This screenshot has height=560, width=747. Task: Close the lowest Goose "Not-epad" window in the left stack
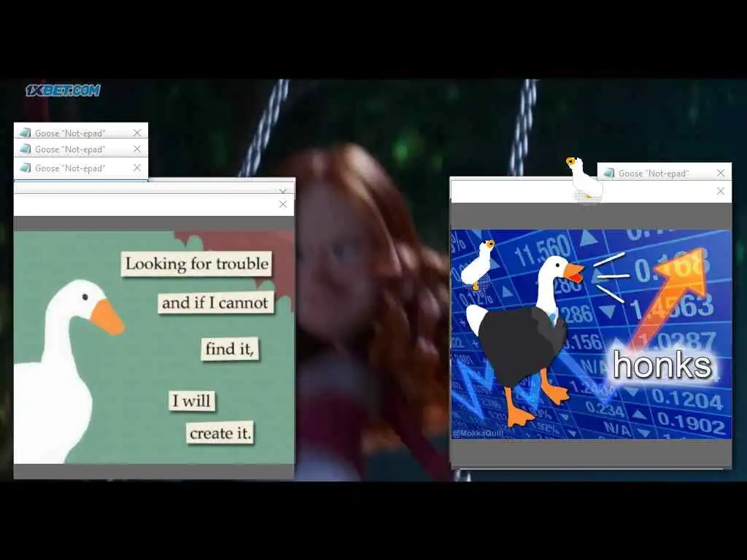coord(137,168)
